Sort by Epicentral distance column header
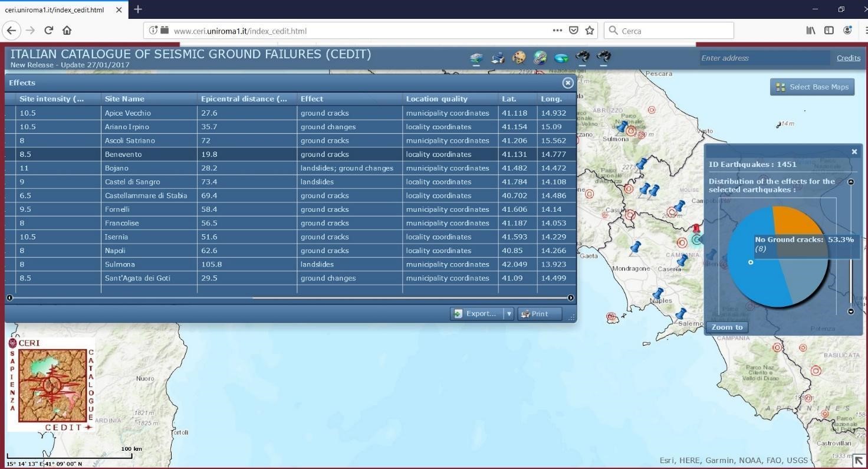 247,99
